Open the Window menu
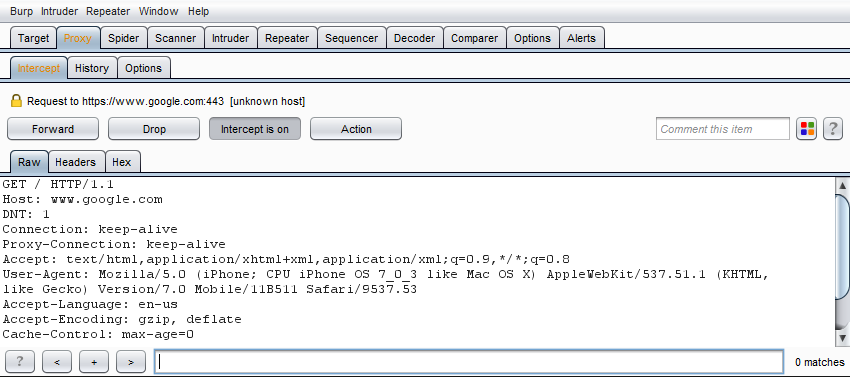850x377 pixels. coord(158,11)
